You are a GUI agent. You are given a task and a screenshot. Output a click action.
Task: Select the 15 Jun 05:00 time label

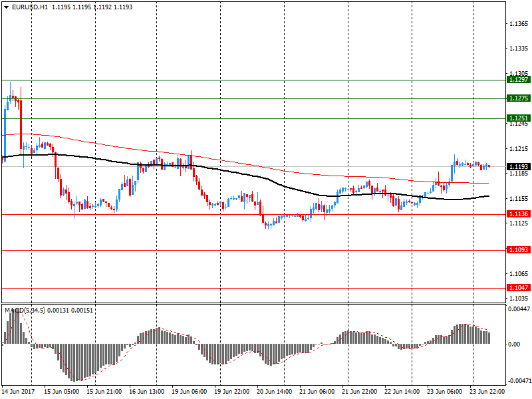[61, 392]
